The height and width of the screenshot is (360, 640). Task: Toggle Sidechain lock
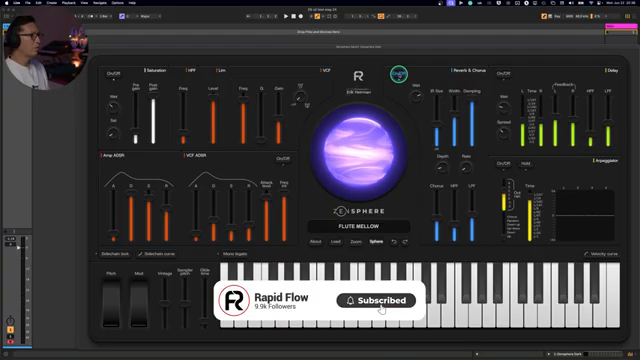[x=115, y=254]
